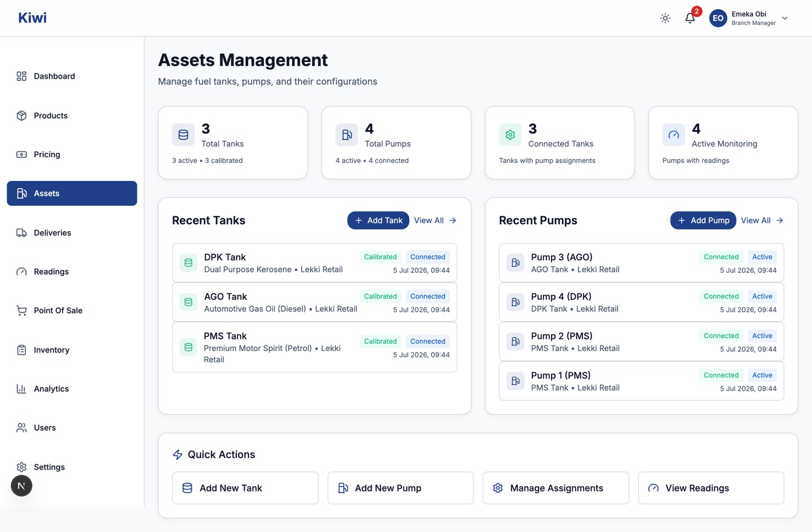Click the View Readings quick action
The height and width of the screenshot is (532, 812).
(711, 488)
